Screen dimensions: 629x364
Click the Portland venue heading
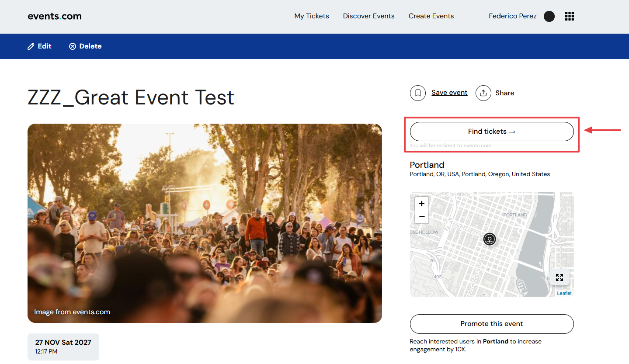pyautogui.click(x=427, y=165)
